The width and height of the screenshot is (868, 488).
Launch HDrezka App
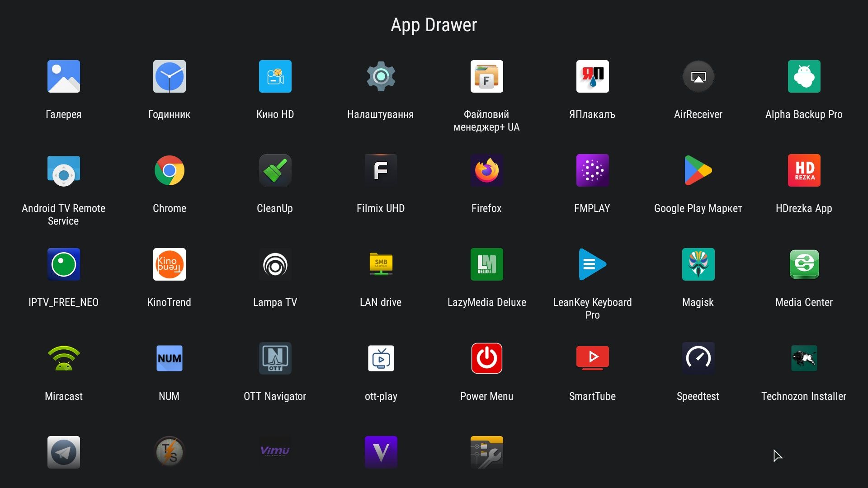coord(804,170)
